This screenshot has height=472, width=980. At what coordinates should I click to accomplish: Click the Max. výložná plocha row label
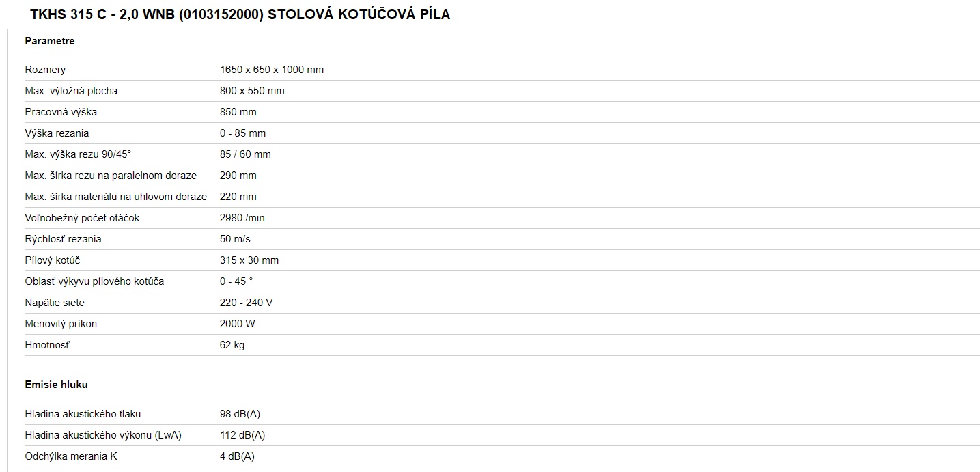tap(71, 91)
